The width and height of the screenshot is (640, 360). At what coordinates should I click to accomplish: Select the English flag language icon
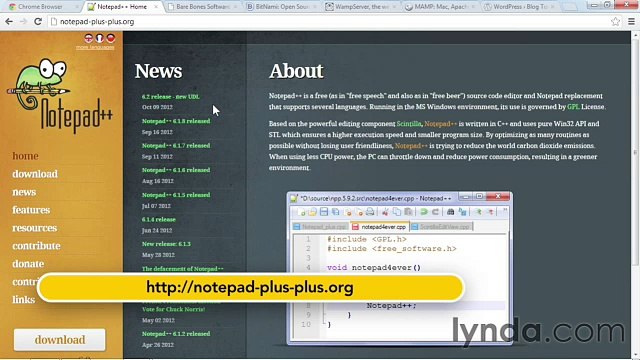click(x=89, y=38)
